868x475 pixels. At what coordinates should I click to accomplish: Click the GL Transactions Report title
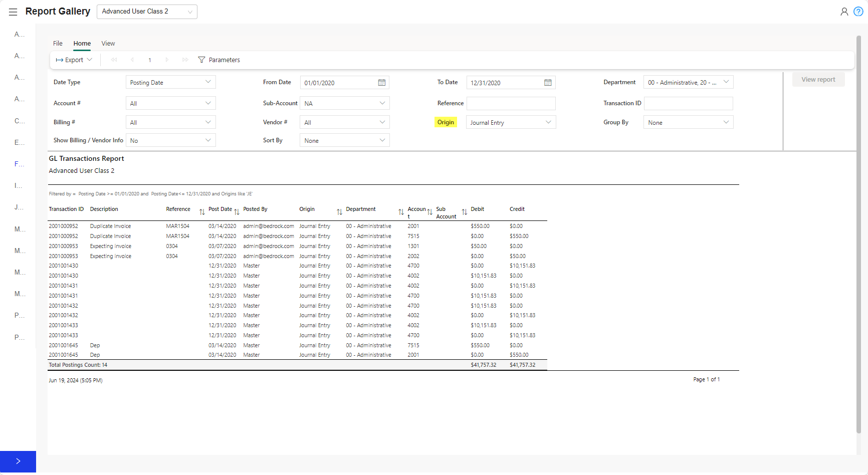point(86,158)
